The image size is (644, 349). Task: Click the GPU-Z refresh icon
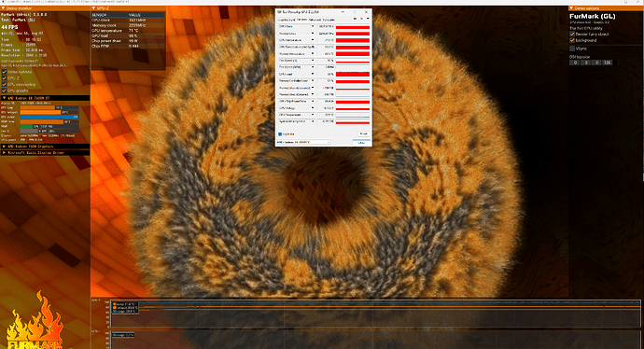pyautogui.click(x=361, y=19)
